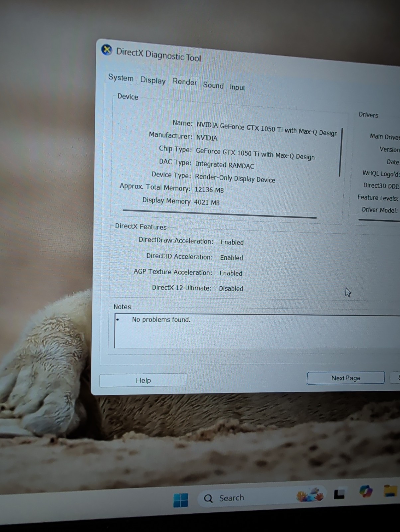Switch to the Display tab
The width and height of the screenshot is (400, 532).
coord(153,80)
